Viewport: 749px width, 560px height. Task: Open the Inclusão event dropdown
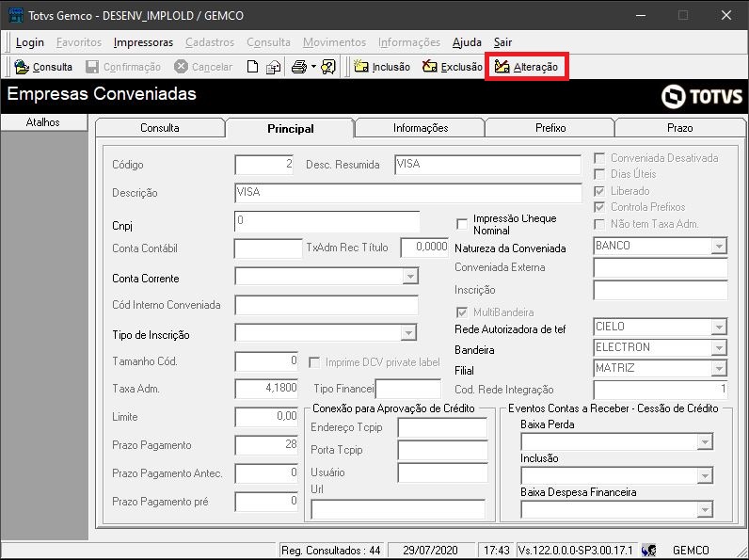click(705, 476)
